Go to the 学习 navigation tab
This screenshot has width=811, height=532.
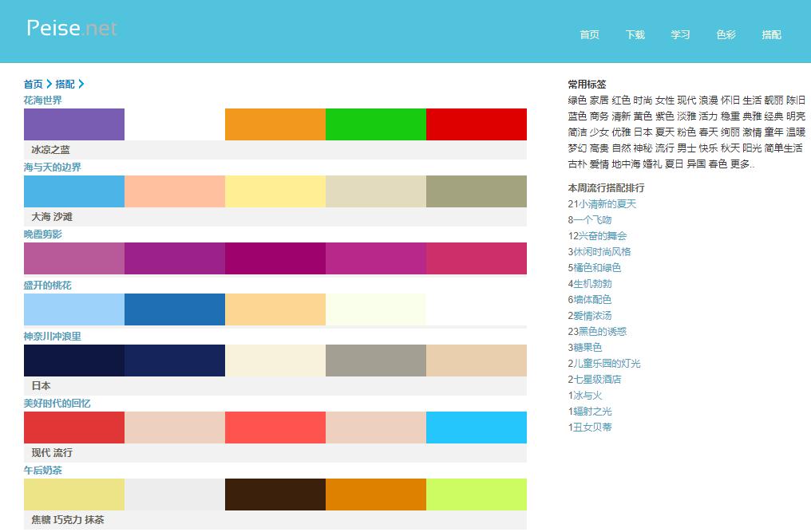coord(680,35)
